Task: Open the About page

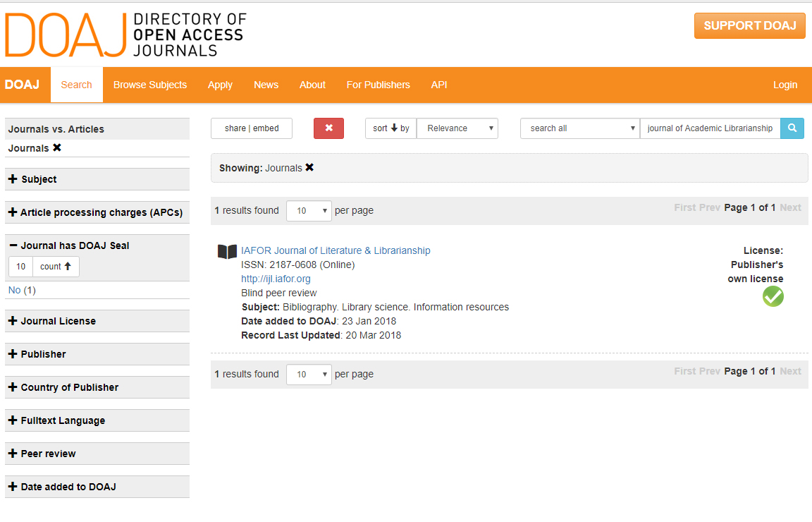Action: point(312,85)
